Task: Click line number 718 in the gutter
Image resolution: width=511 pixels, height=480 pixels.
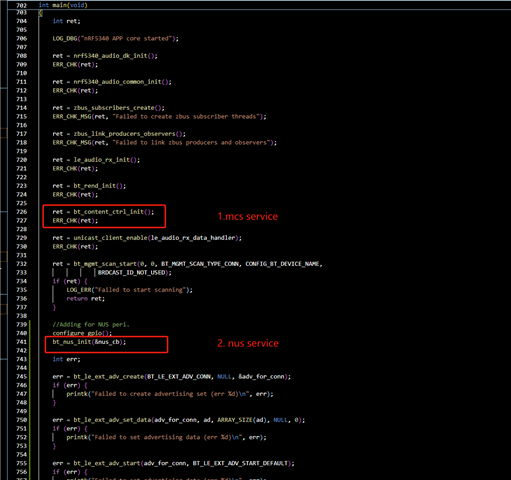Action: [x=21, y=142]
